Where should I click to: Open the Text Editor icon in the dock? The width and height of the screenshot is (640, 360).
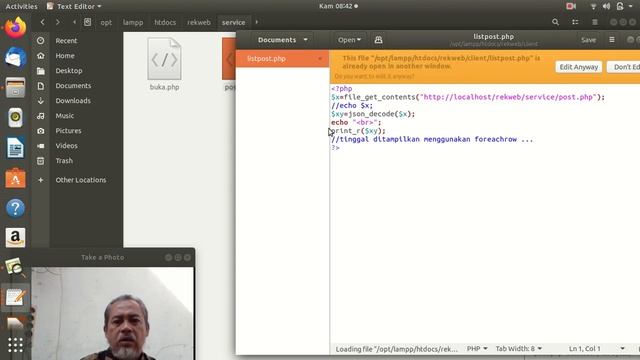tap(16, 298)
